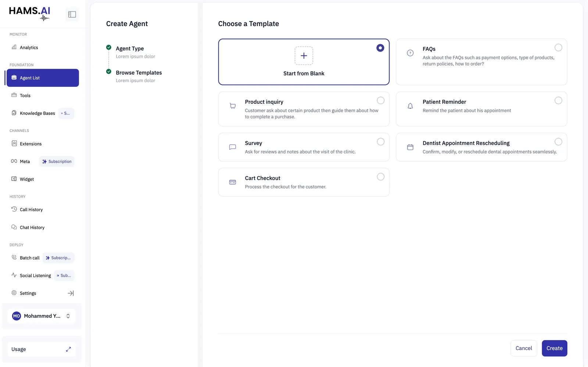Click the Cart Checkout card icon
The height and width of the screenshot is (367, 588).
click(x=233, y=182)
